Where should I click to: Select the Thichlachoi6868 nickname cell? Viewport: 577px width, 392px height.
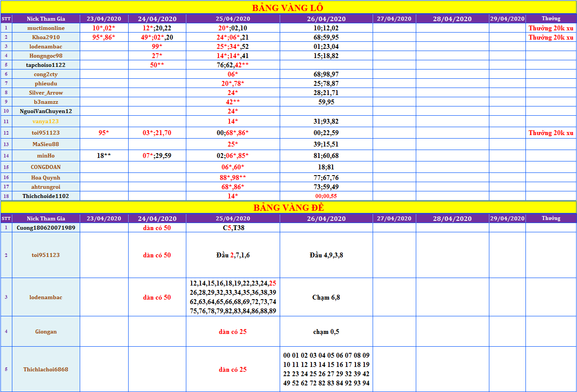[x=46, y=370]
